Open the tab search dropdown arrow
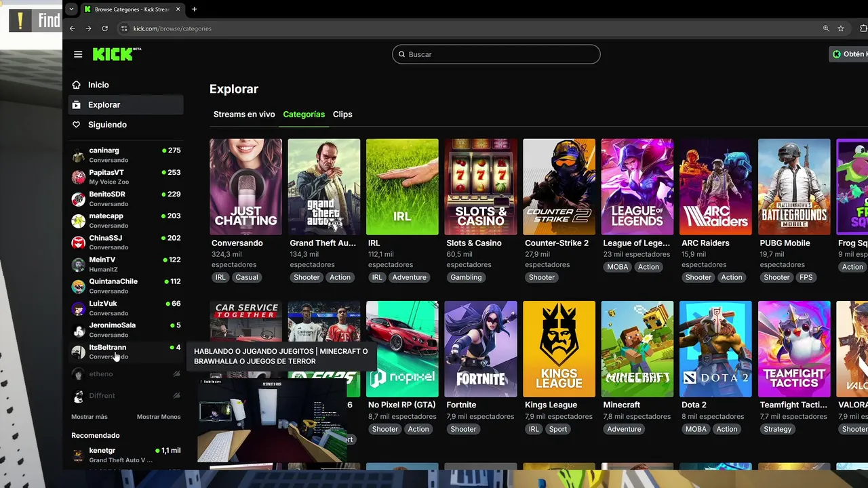 click(71, 9)
